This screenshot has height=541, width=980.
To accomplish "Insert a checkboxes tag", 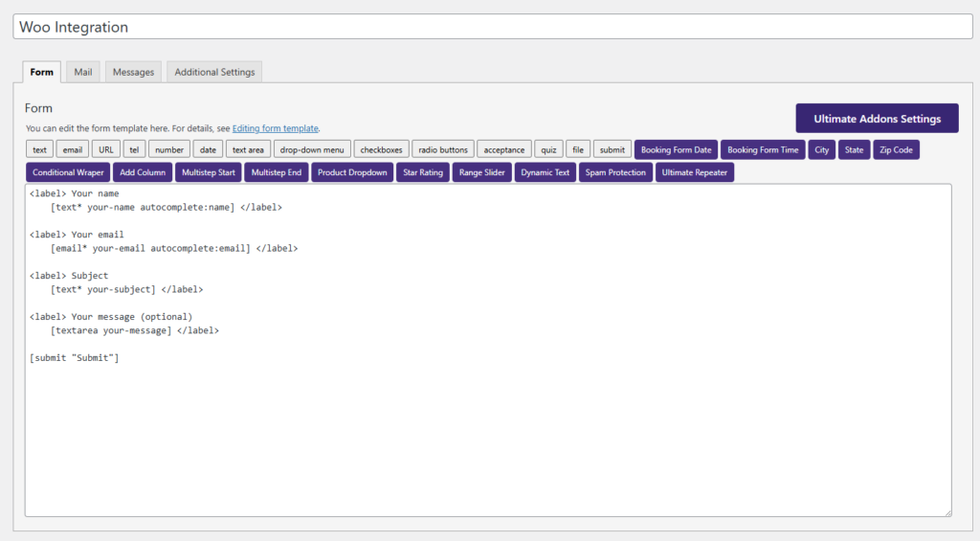I will pyautogui.click(x=381, y=149).
